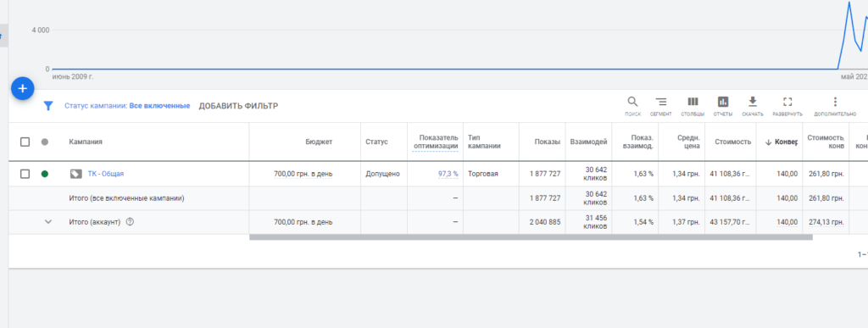Click the Показатель оптимизации column header
Screen dimensions: 868x328
(x=436, y=142)
